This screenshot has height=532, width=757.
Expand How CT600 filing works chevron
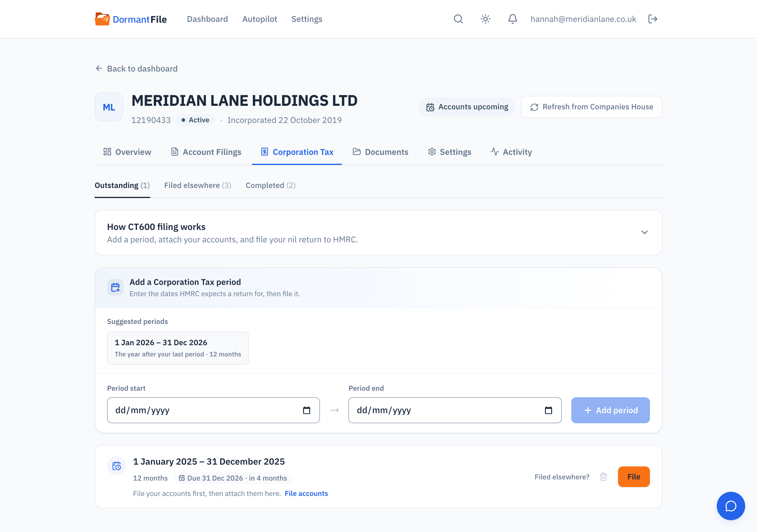(645, 232)
